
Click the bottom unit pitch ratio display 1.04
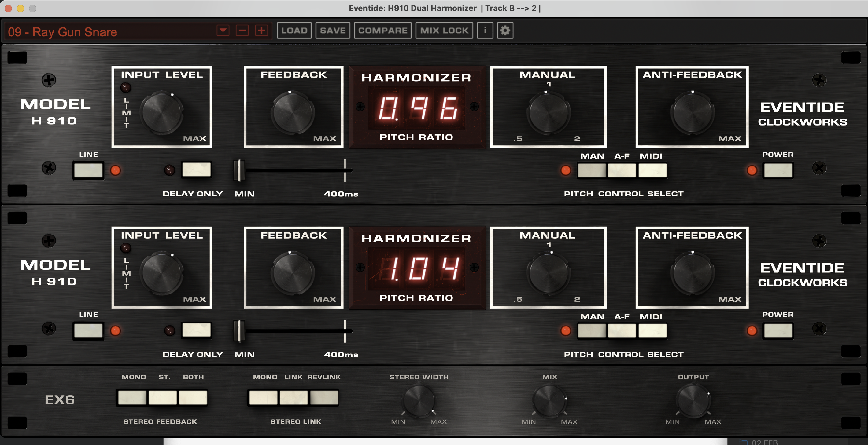[x=416, y=268]
